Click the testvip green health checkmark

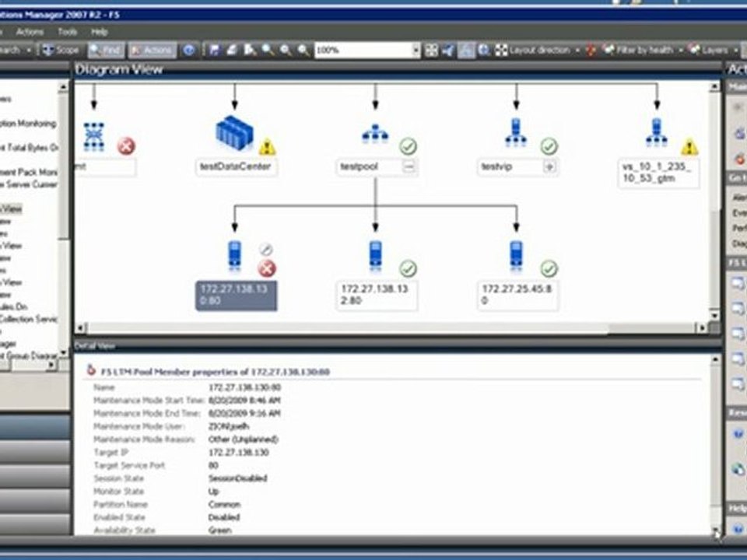point(549,146)
